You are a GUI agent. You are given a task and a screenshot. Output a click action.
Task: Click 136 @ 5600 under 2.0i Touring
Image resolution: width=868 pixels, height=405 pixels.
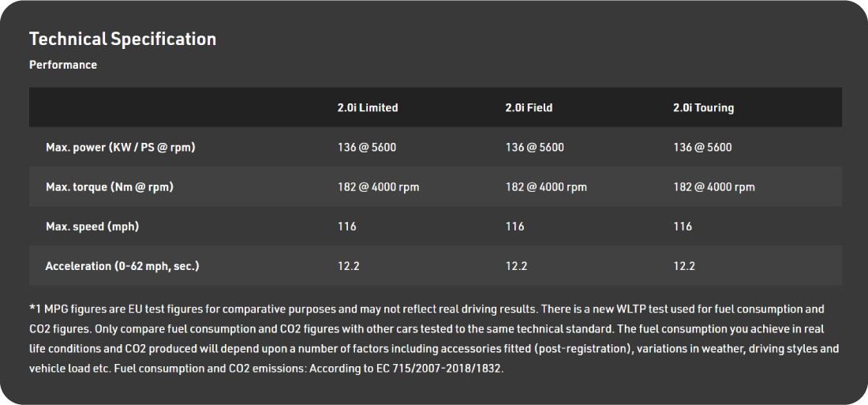702,148
